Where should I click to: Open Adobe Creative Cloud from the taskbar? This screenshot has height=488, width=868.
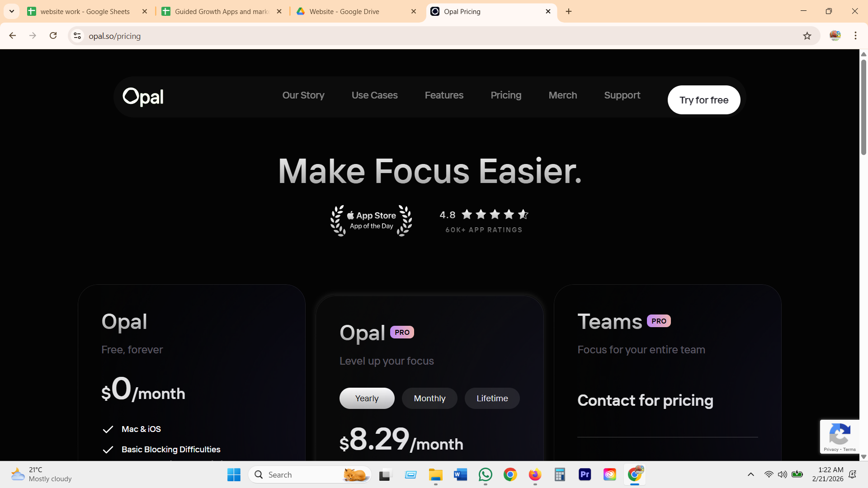(x=609, y=474)
